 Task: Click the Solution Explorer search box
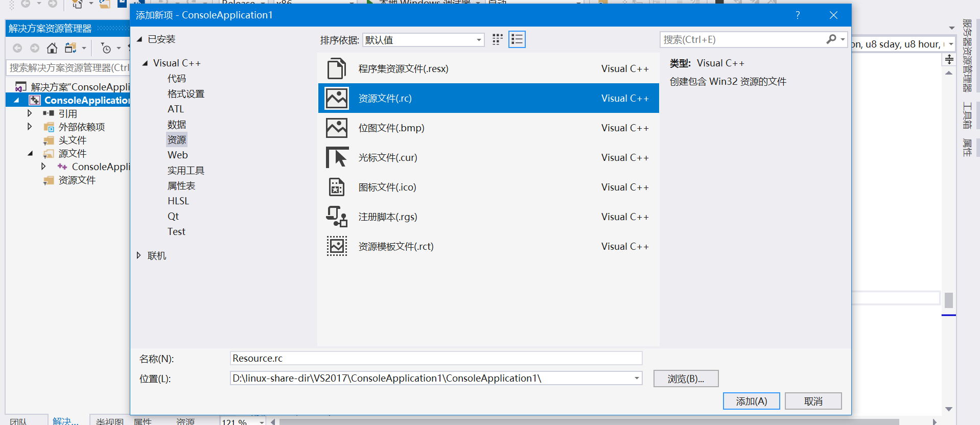click(68, 67)
